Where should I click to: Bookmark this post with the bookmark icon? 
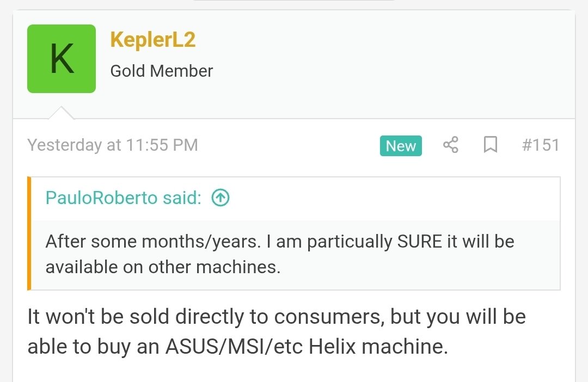click(x=491, y=145)
